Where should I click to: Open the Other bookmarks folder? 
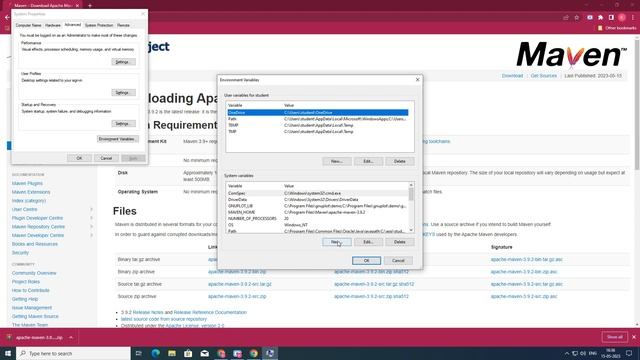click(617, 28)
